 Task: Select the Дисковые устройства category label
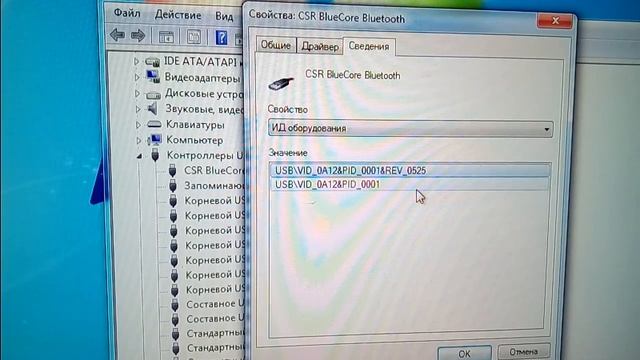click(x=204, y=93)
